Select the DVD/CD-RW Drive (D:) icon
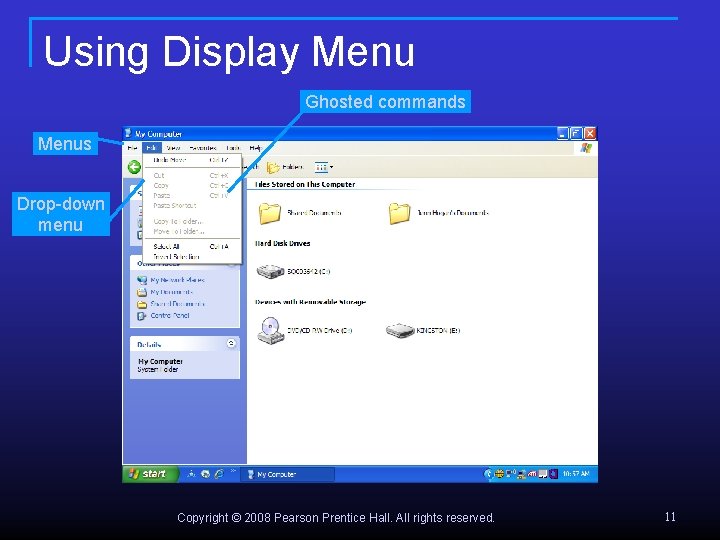This screenshot has width=720, height=540. pyautogui.click(x=270, y=330)
